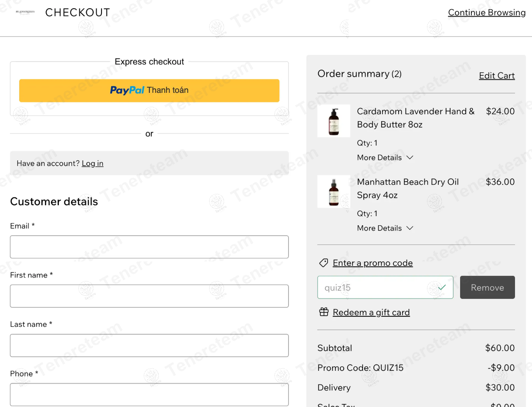The height and width of the screenshot is (407, 532).
Task: Click the Phone number field
Action: (x=149, y=395)
